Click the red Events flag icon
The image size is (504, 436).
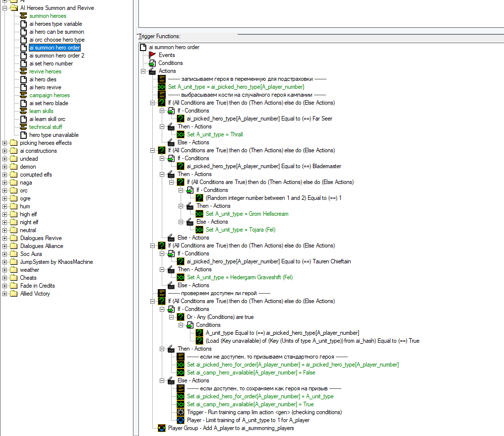tap(152, 55)
